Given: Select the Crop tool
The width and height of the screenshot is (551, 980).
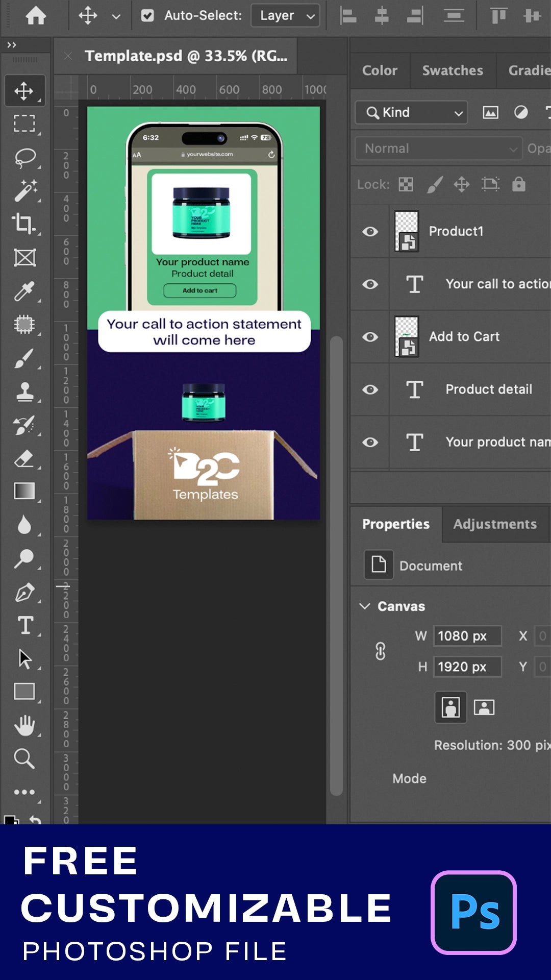Looking at the screenshot, I should click(x=24, y=224).
